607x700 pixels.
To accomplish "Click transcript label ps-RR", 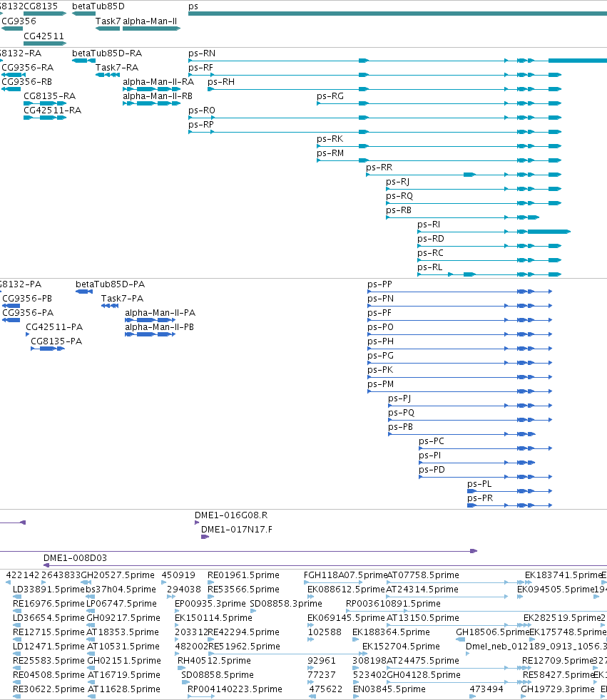I will click(379, 168).
